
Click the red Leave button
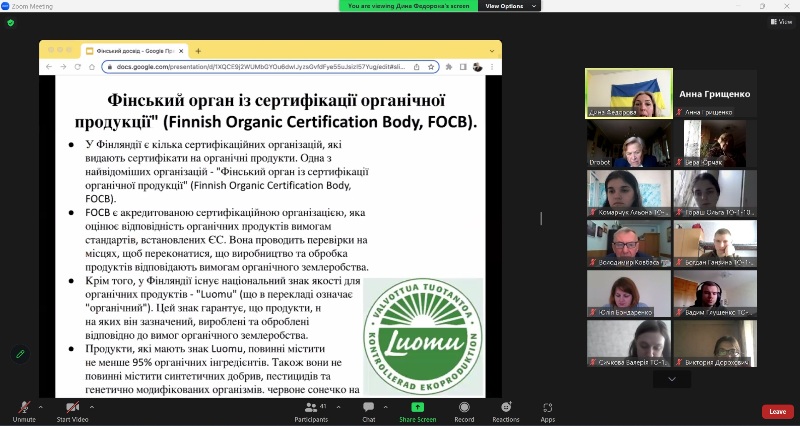(x=777, y=411)
